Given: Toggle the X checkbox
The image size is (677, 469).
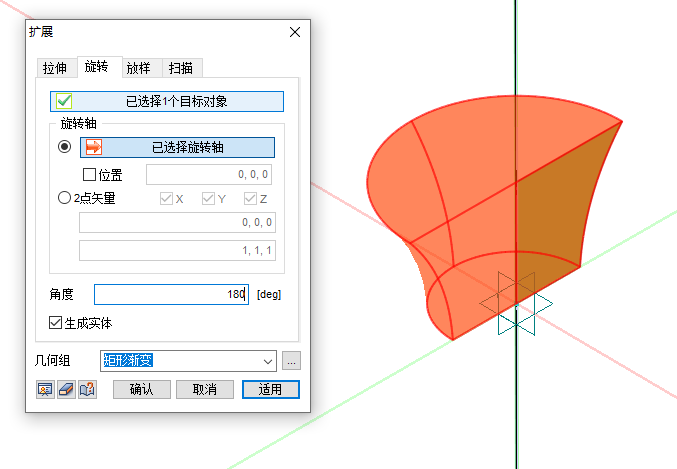Looking at the screenshot, I should pyautogui.click(x=166, y=198).
